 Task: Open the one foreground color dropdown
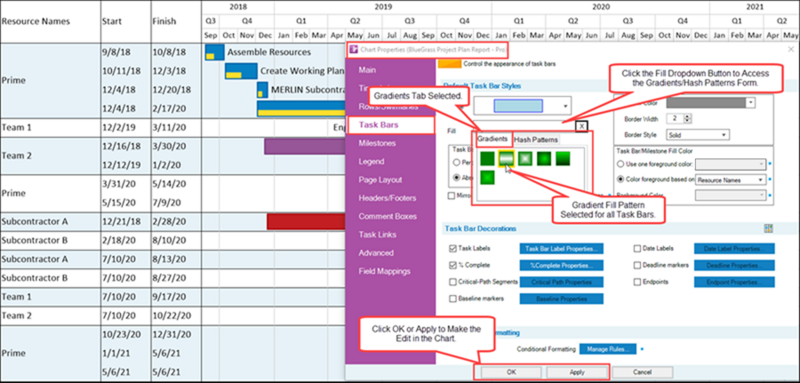tap(731, 164)
